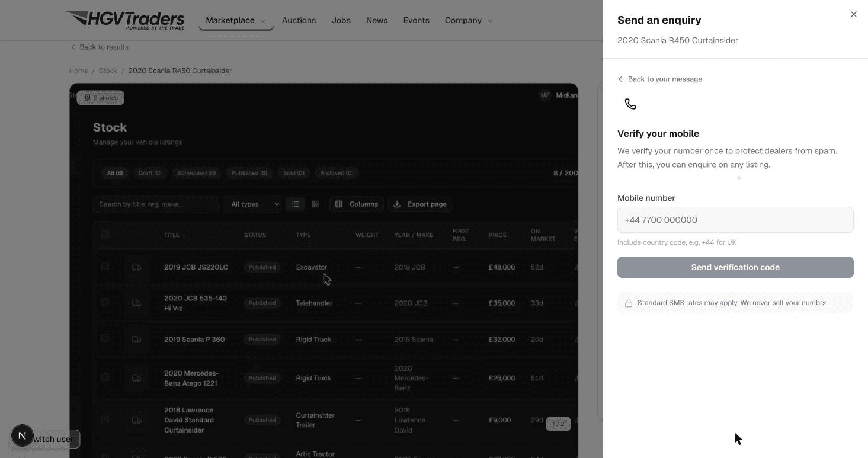Select the Sold (0) tab in the photo
Viewport: 868px width, 458px height.
294,173
